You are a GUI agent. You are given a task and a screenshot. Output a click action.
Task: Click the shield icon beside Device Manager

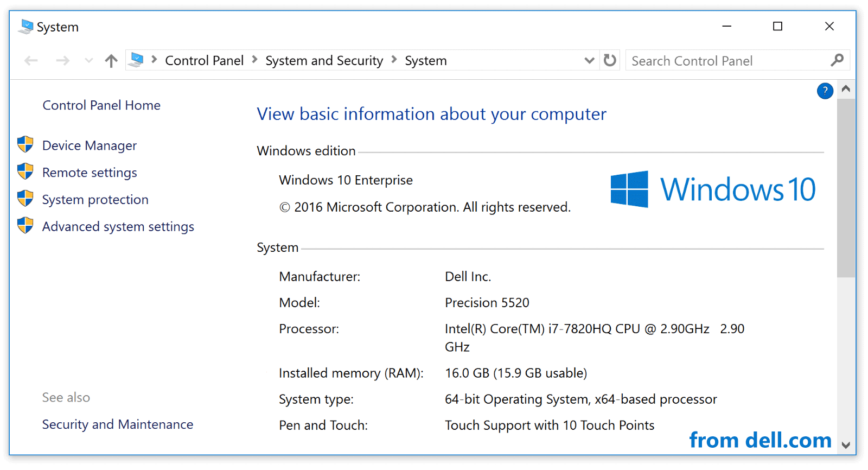tap(25, 144)
